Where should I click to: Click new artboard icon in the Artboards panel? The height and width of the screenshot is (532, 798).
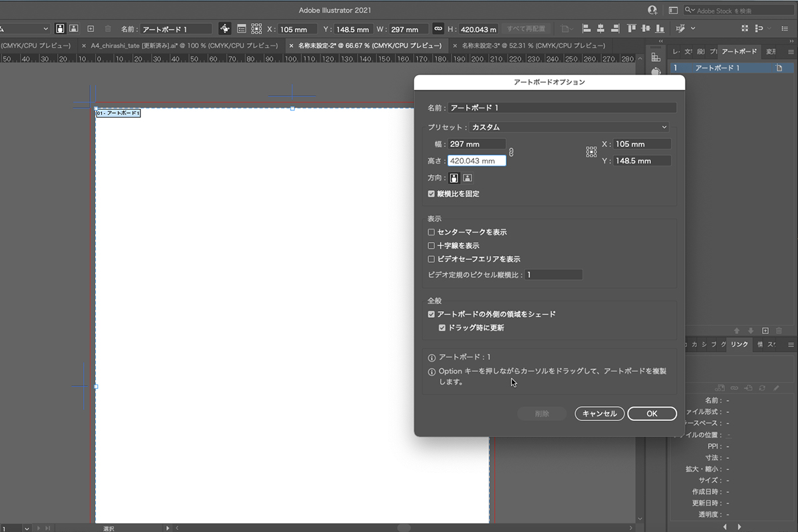(765, 331)
